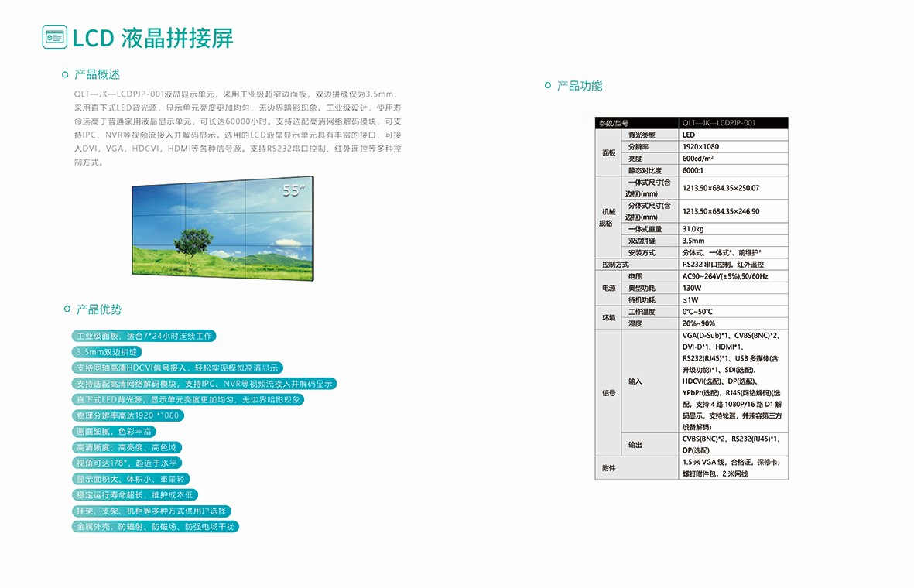Click the value 'AC90~264V(±5%),50/60Hz'
914x588 pixels.
[x=734, y=276]
